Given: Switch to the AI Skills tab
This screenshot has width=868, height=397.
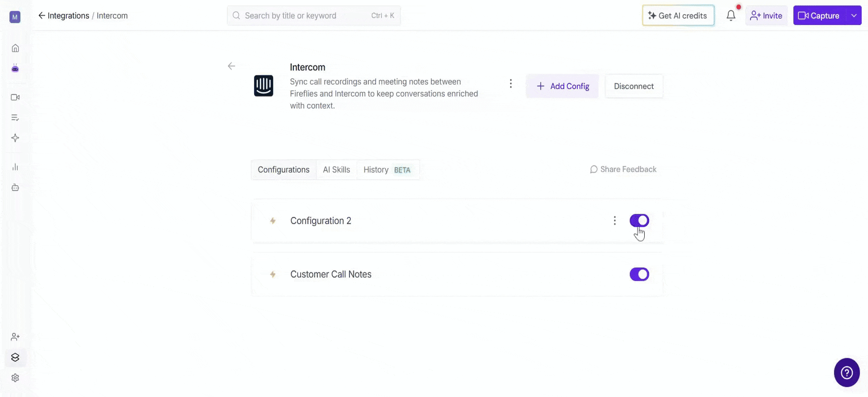Looking at the screenshot, I should pyautogui.click(x=336, y=170).
